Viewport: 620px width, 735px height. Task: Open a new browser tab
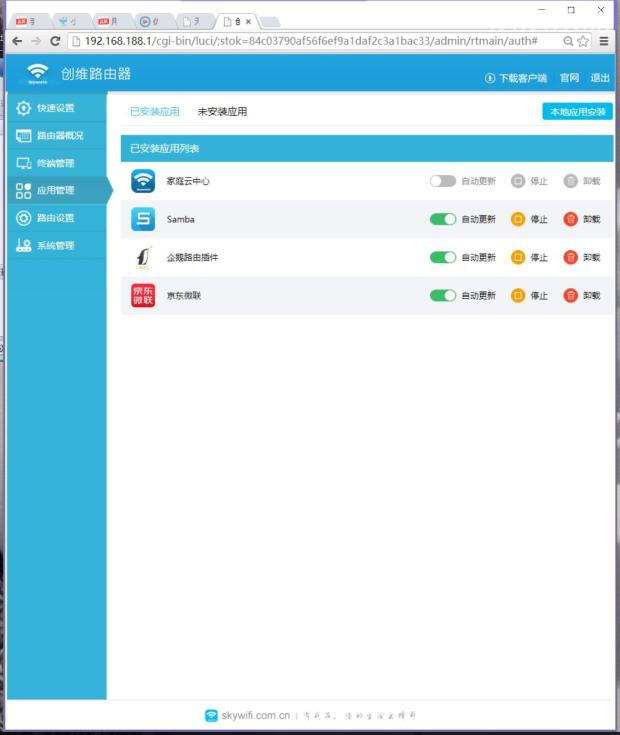[270, 22]
